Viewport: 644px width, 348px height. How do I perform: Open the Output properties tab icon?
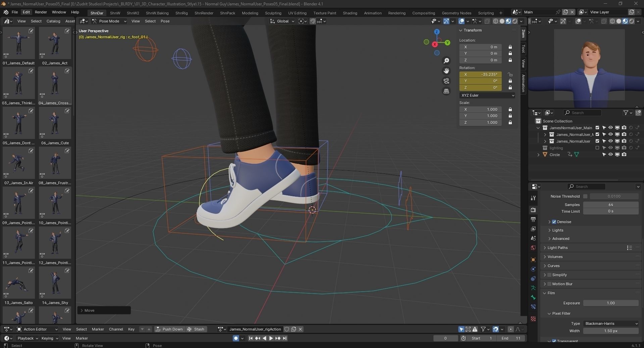pos(533,219)
